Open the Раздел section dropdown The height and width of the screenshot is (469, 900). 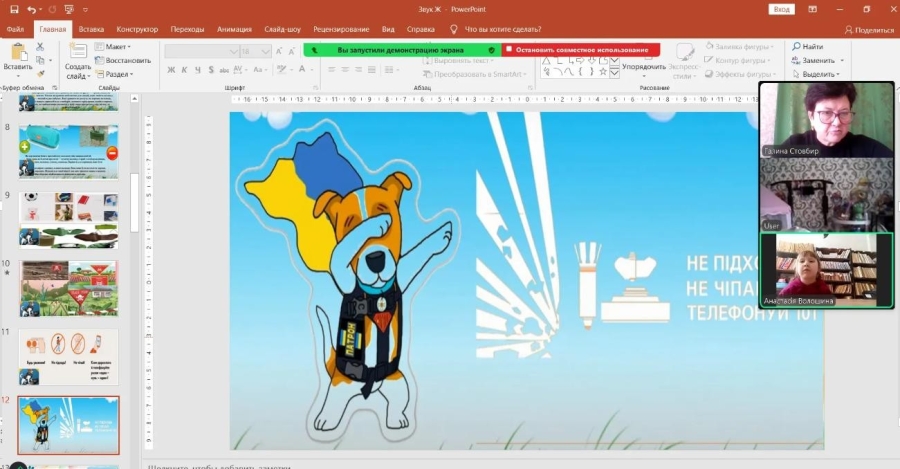[x=115, y=74]
